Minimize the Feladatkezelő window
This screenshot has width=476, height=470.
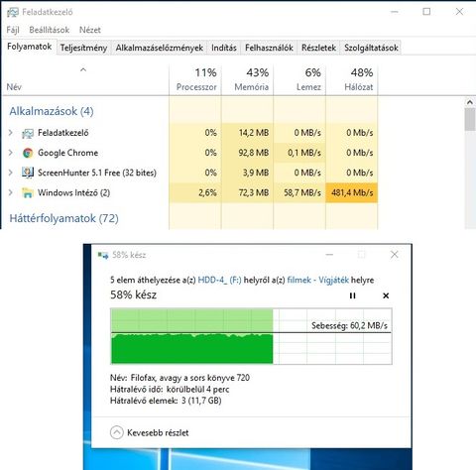coord(394,12)
